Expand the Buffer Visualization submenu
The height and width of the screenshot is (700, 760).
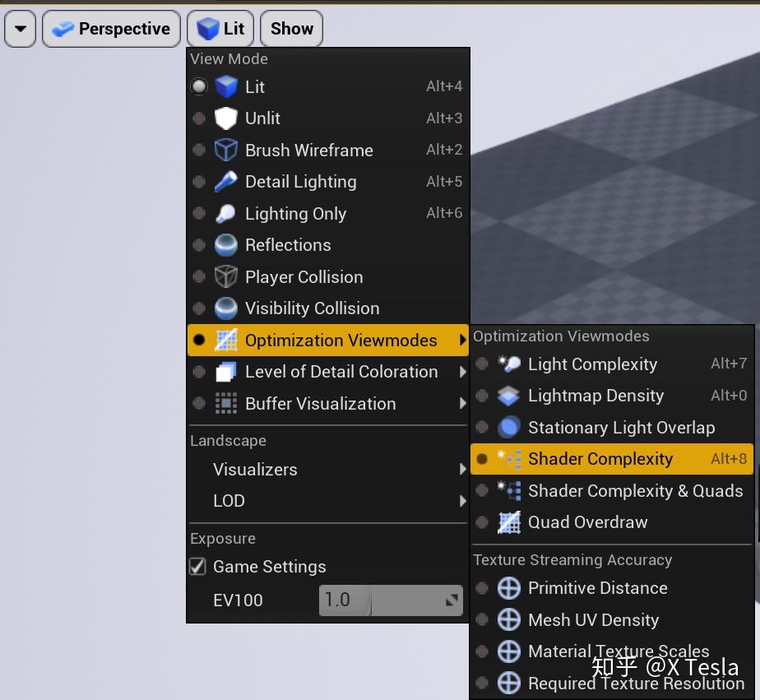(x=320, y=403)
